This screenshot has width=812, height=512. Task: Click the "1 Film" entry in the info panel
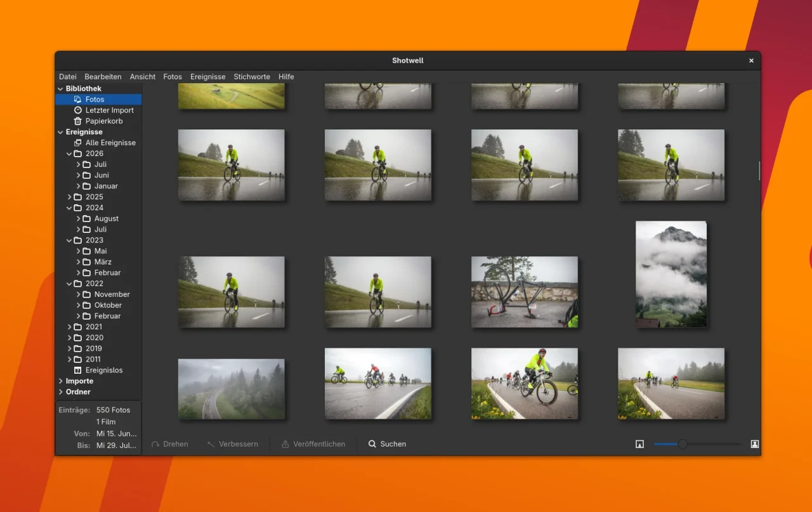(106, 422)
